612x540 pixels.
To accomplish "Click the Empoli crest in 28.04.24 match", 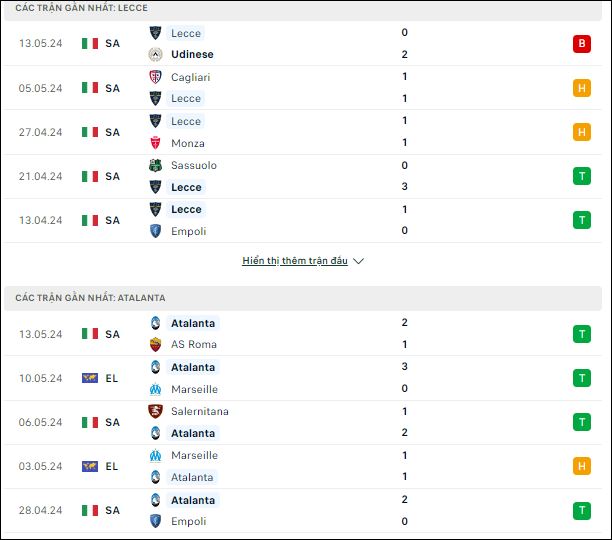I will tap(155, 521).
